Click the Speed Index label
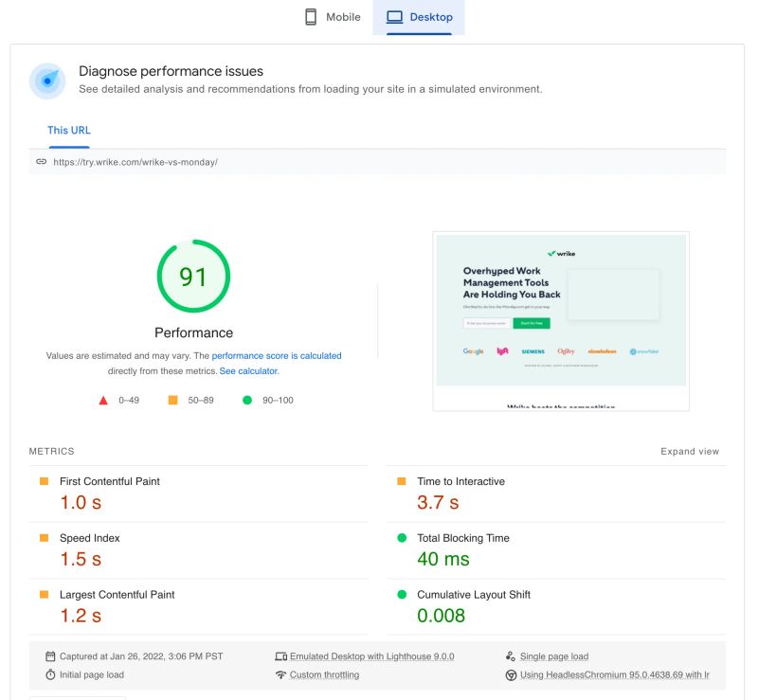Viewport: 758px width, 700px height. pyautogui.click(x=89, y=538)
